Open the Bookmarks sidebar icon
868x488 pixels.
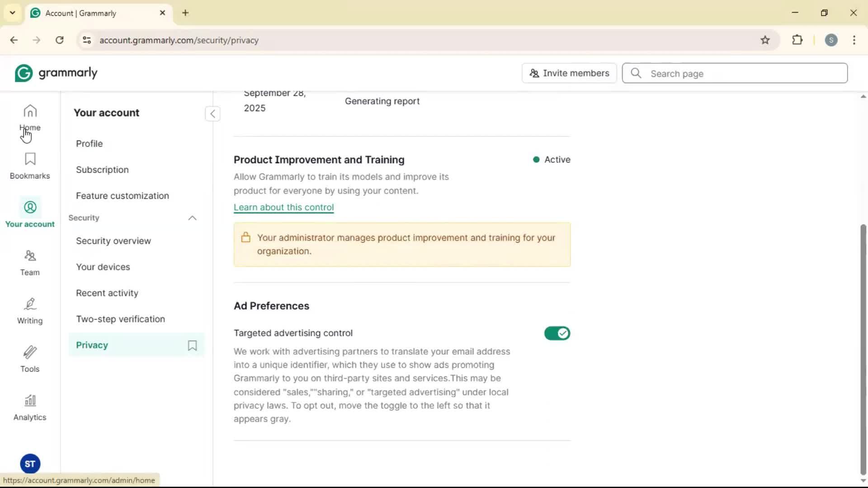point(30,166)
